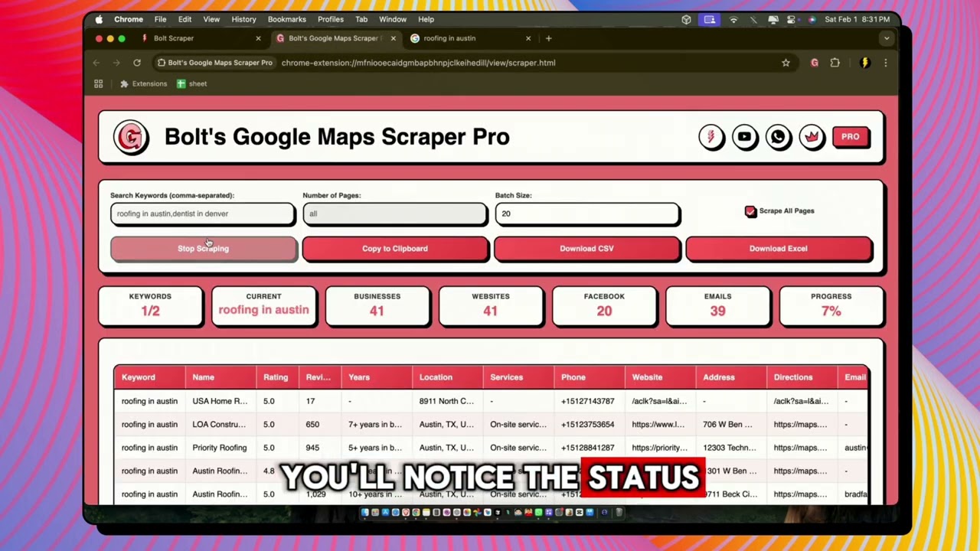Click the PROGRESS 7% indicator card
This screenshot has height=551, width=980.
tap(831, 305)
